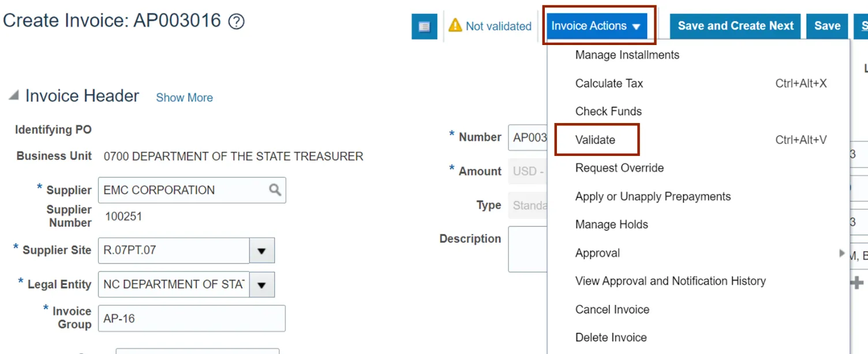
Task: Select Validate from the menu
Action: (596, 140)
